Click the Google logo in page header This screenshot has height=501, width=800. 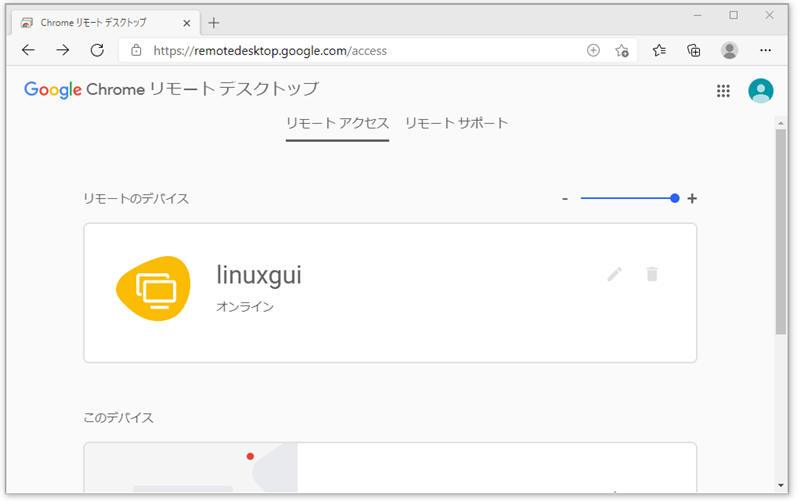tap(53, 90)
